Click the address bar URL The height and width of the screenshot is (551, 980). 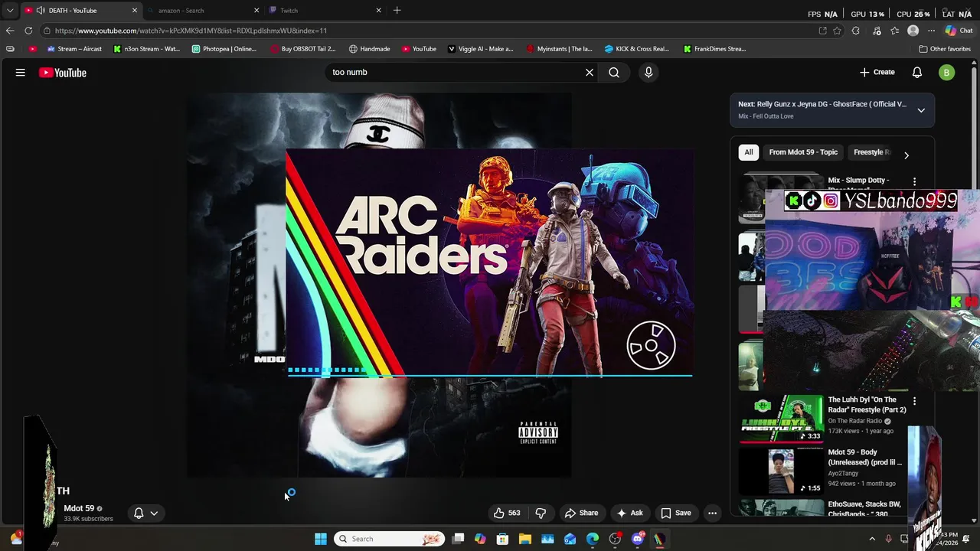[191, 31]
